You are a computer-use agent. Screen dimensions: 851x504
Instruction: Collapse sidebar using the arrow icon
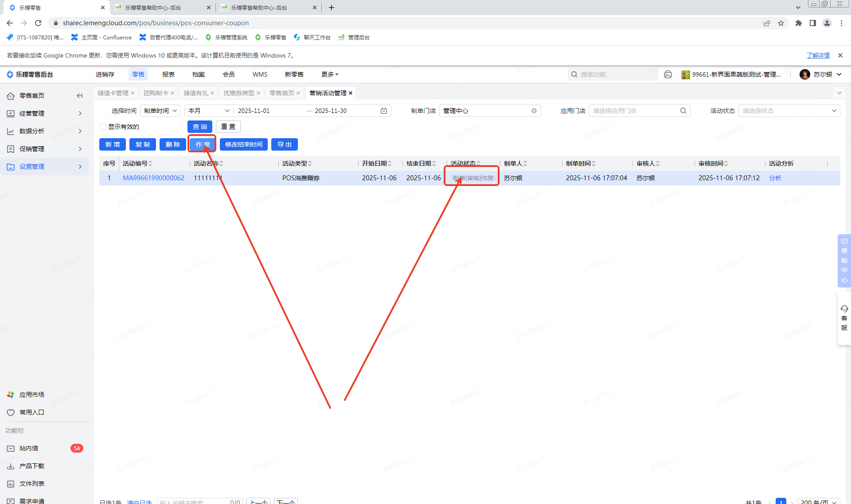80,96
